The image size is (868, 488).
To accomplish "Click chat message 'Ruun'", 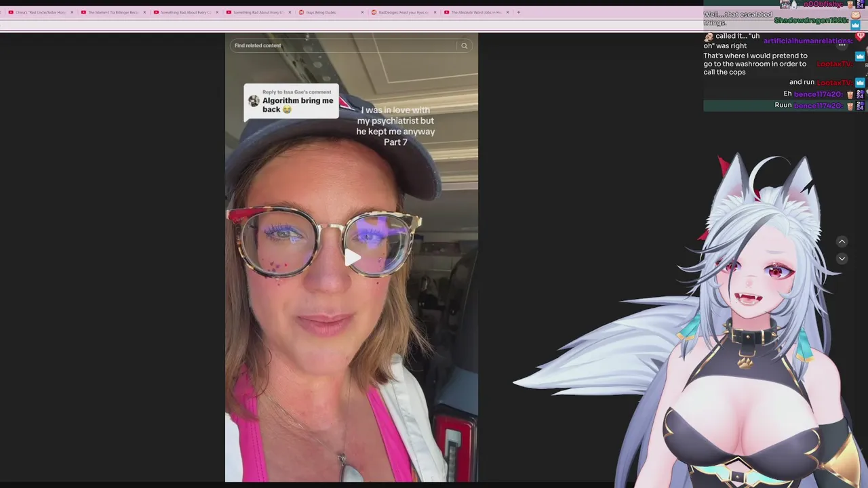I will (783, 105).
